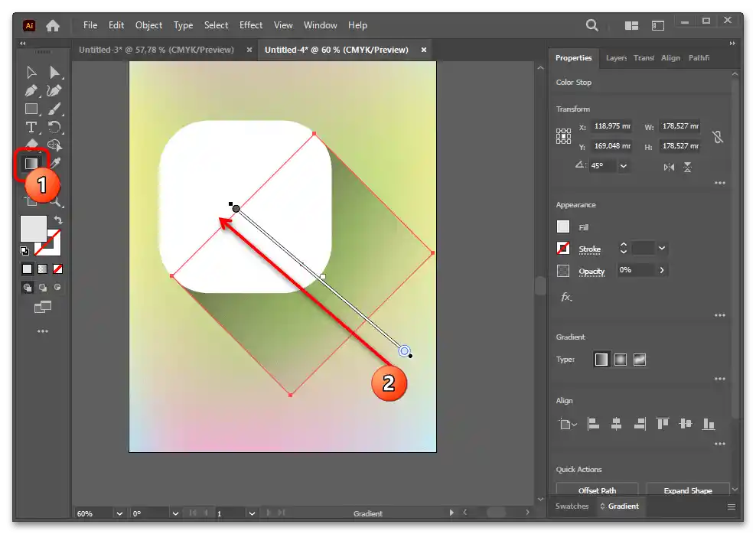Open the zoom level dropdown at 60%
The height and width of the screenshot is (534, 756).
119,513
